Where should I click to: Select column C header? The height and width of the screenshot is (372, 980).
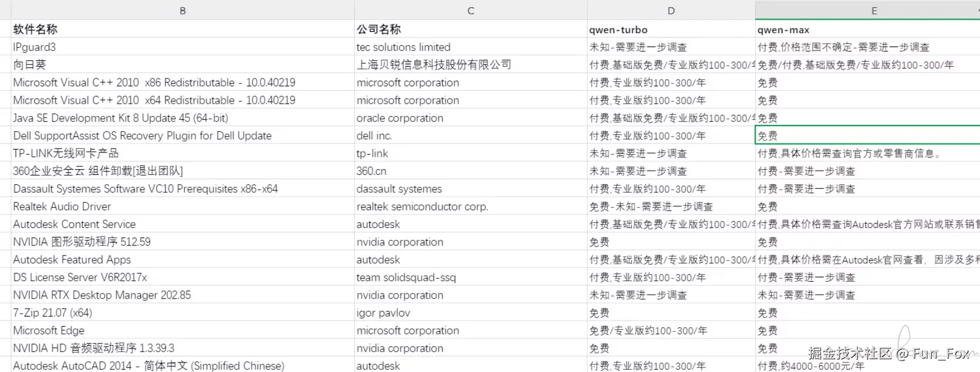point(471,10)
